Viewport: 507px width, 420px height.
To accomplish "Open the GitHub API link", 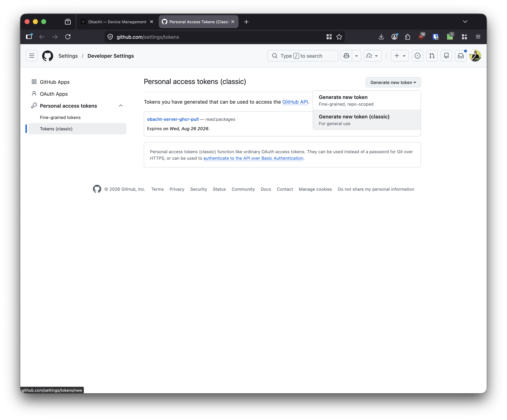I will (x=295, y=102).
